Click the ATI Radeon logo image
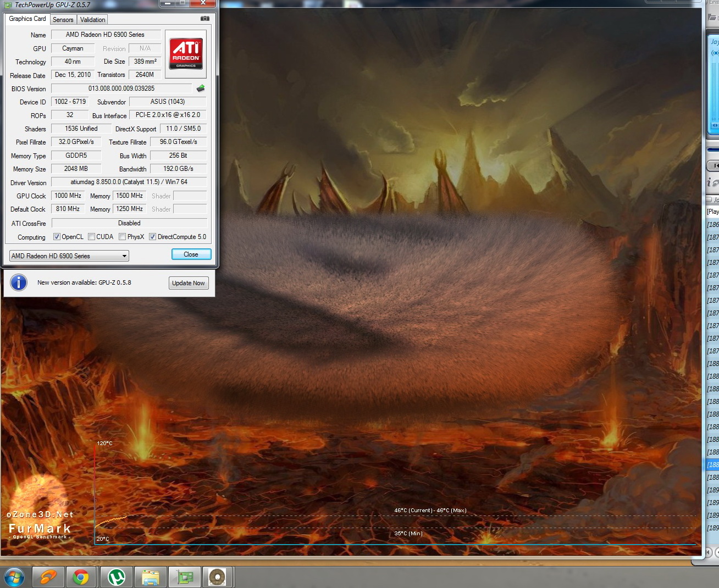The width and height of the screenshot is (719, 588). (186, 53)
